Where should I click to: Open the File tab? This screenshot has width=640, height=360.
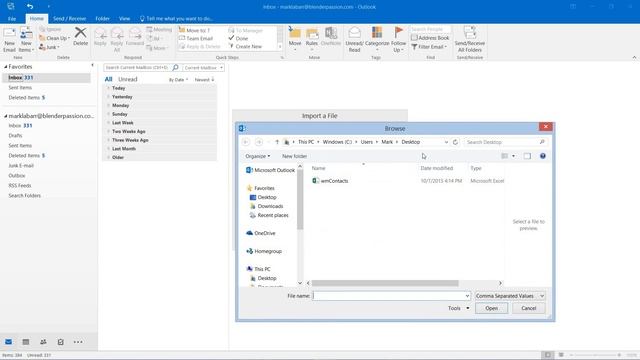click(12, 18)
